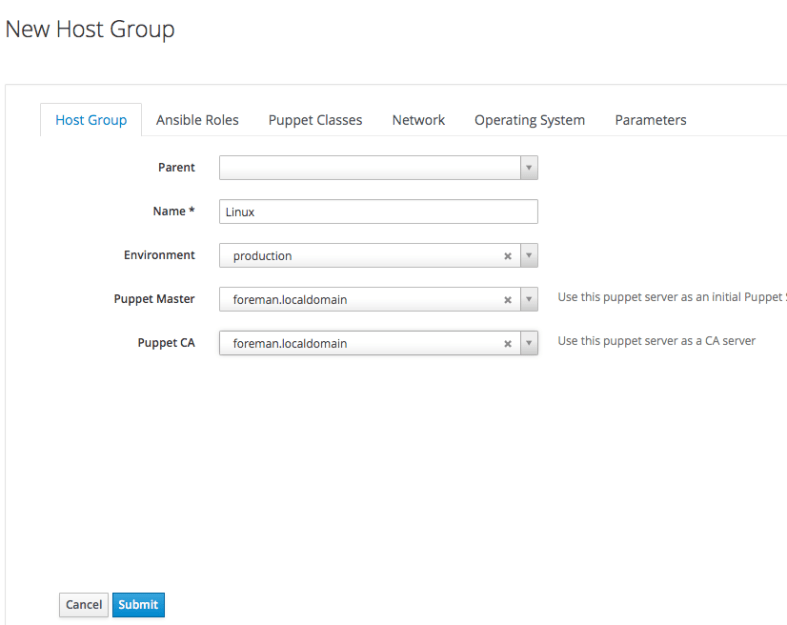Open the Puppet Master dropdown arrow
Screen dimensions: 787x625
(529, 300)
